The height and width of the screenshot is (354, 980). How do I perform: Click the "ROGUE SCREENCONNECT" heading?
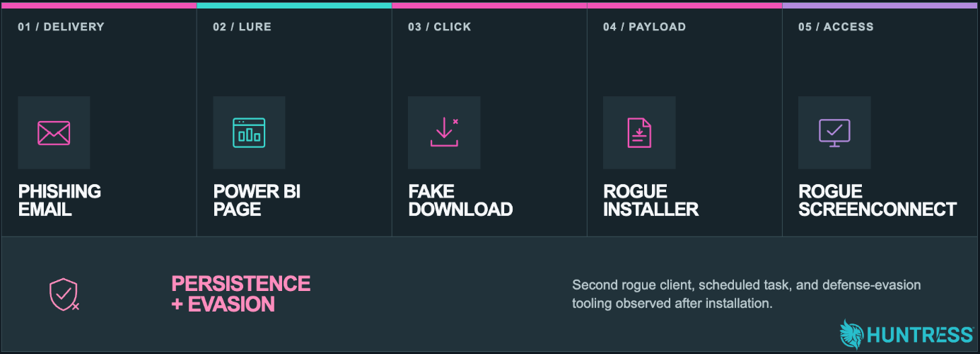(x=877, y=200)
